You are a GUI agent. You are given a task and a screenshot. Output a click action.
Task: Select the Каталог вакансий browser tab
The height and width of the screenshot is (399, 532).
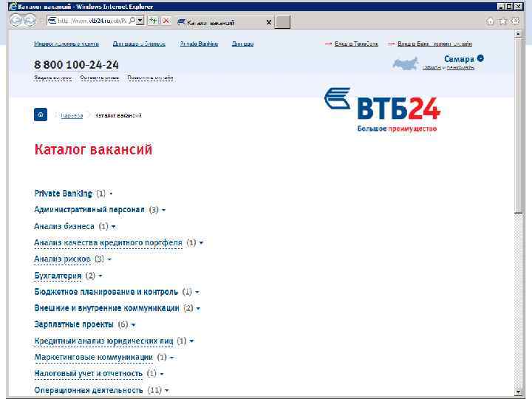[x=225, y=22]
